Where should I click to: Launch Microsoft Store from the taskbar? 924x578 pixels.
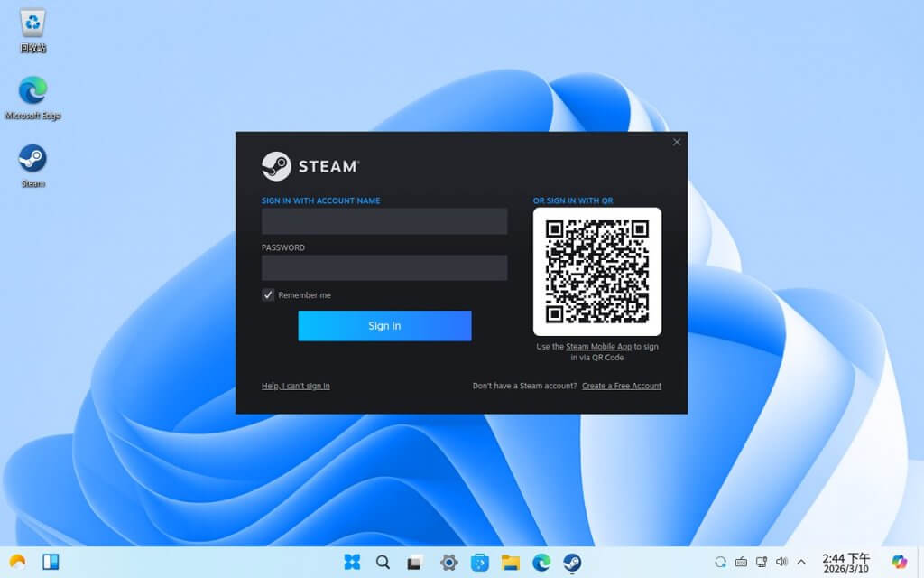pyautogui.click(x=480, y=562)
